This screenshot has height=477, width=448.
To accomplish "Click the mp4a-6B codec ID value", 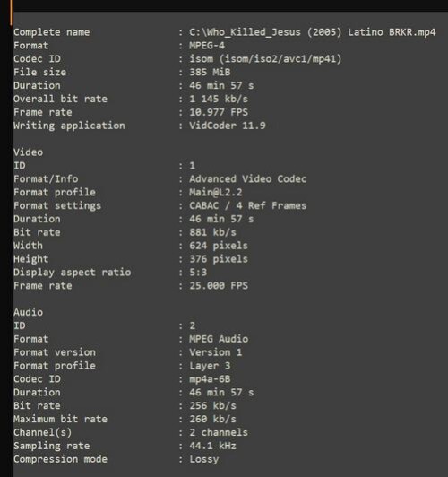I will [x=210, y=379].
